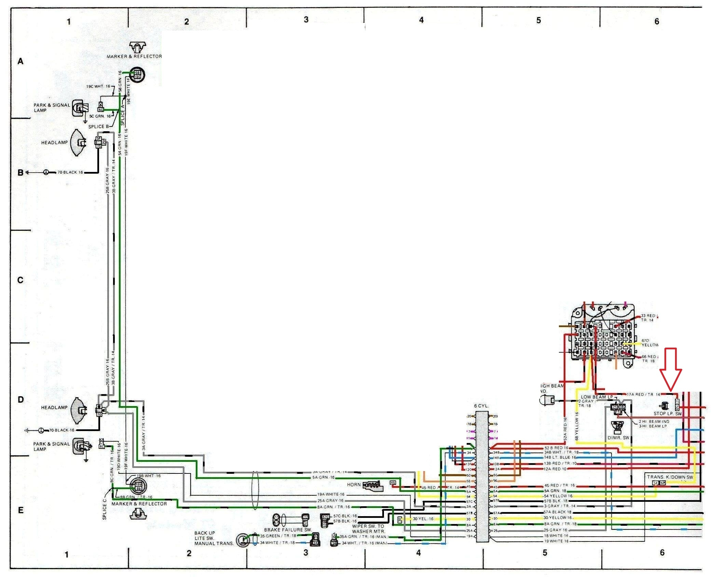The height and width of the screenshot is (577, 728).
Task: Click the column 3 header at top
Action: (306, 20)
